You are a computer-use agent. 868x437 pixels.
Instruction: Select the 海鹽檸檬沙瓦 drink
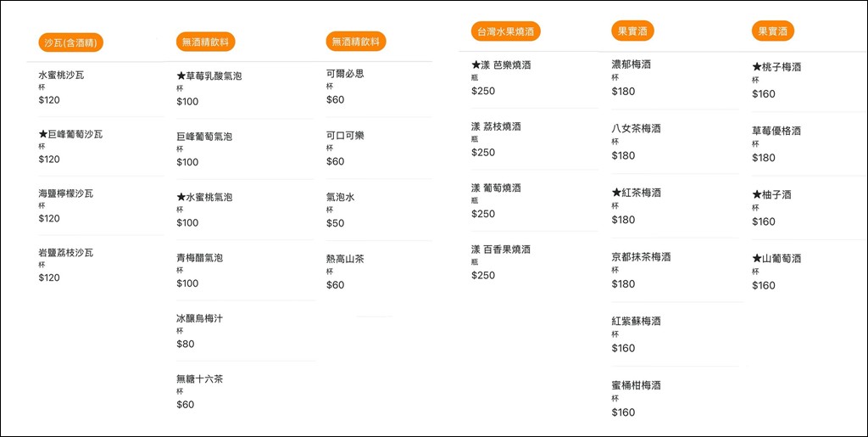click(66, 194)
